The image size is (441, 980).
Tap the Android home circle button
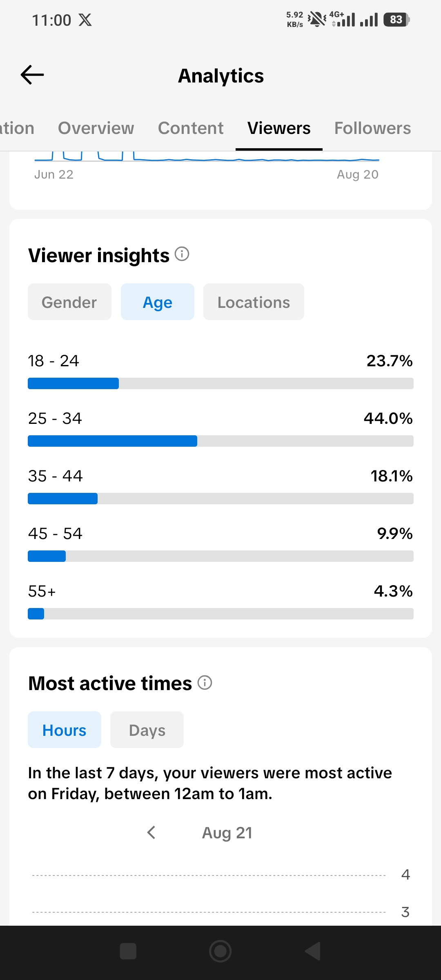220,951
